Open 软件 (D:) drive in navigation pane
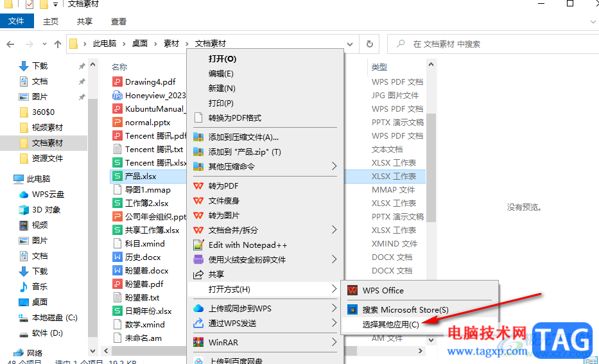 48,333
